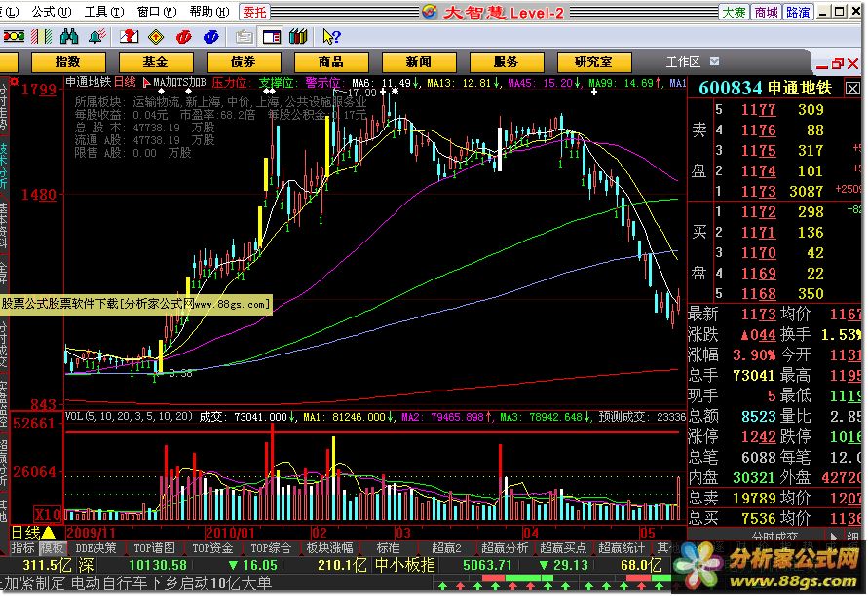Switch to the 超赢2 tab
The image size is (868, 596).
446,548
